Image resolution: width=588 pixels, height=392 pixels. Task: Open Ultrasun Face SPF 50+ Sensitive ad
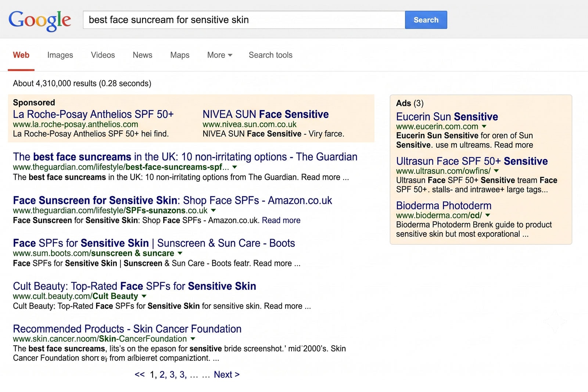click(x=472, y=161)
